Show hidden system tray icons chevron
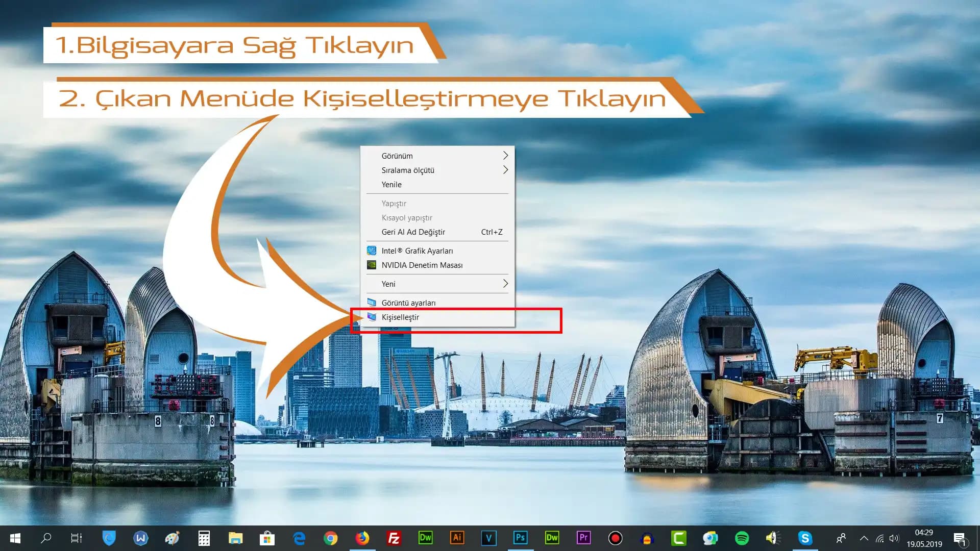980x551 pixels. click(x=864, y=538)
